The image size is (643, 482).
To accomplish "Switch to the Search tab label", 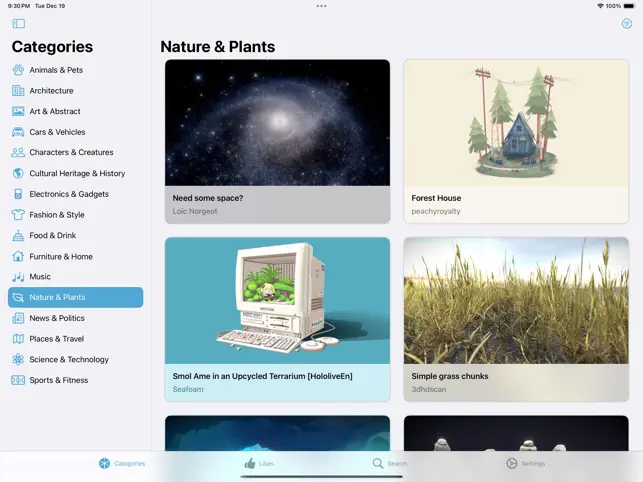I will point(397,464).
